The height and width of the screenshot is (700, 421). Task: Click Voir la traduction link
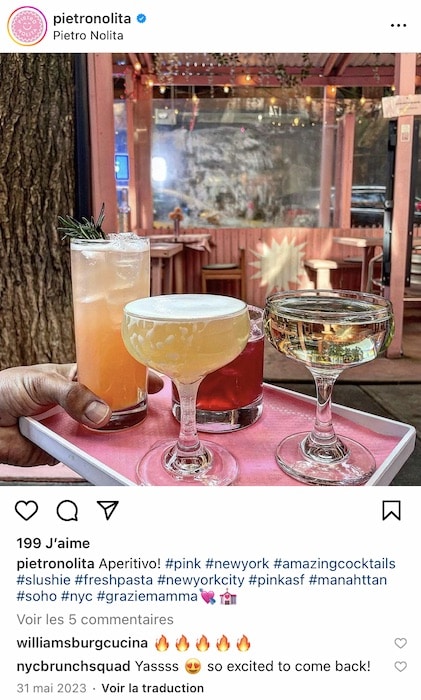(153, 688)
